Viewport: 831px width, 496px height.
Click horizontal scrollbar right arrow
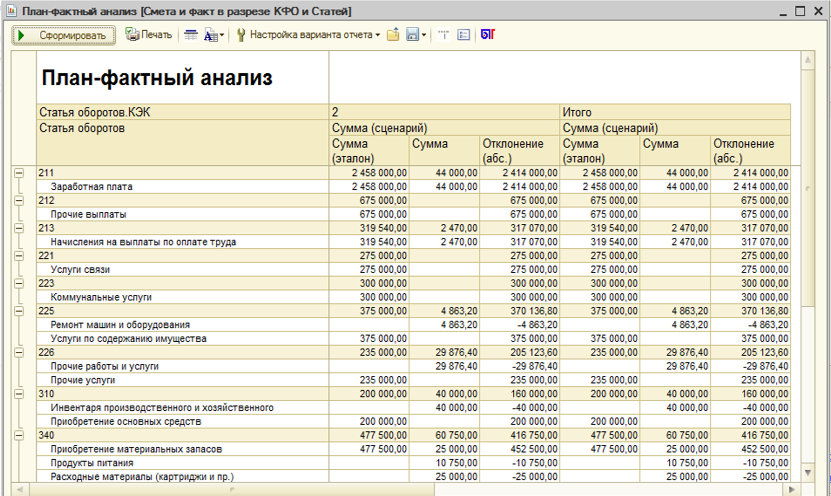pos(793,489)
